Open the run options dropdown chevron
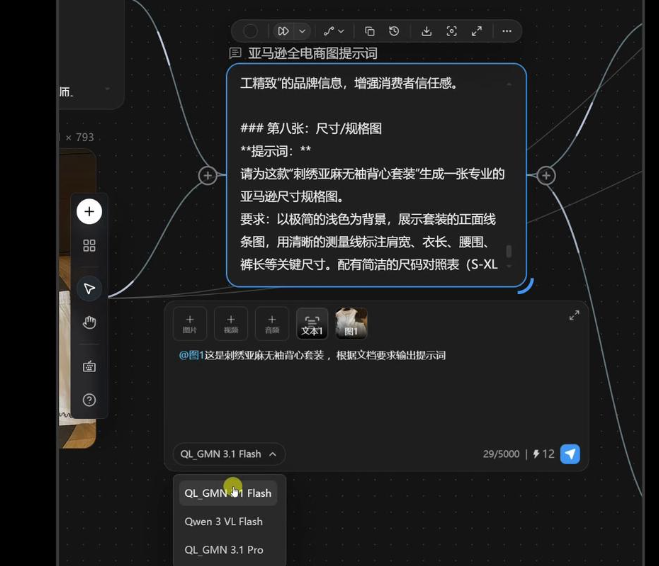This screenshot has width=659, height=566. [x=302, y=31]
